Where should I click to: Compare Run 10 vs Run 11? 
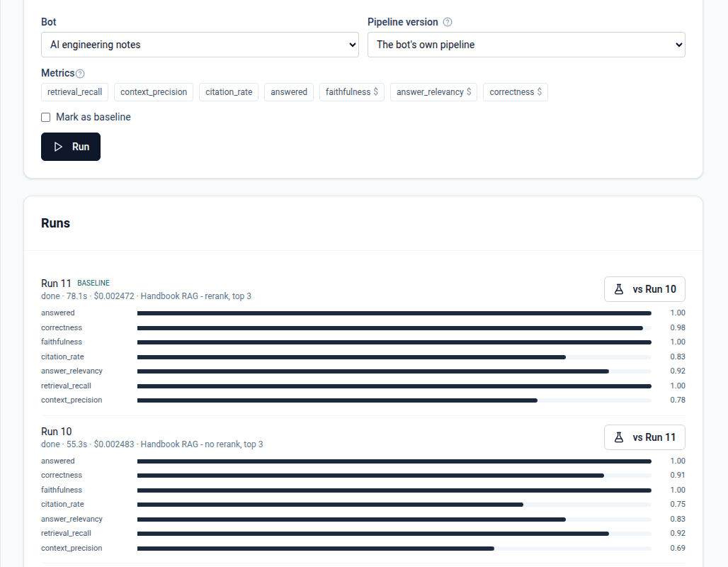click(645, 437)
